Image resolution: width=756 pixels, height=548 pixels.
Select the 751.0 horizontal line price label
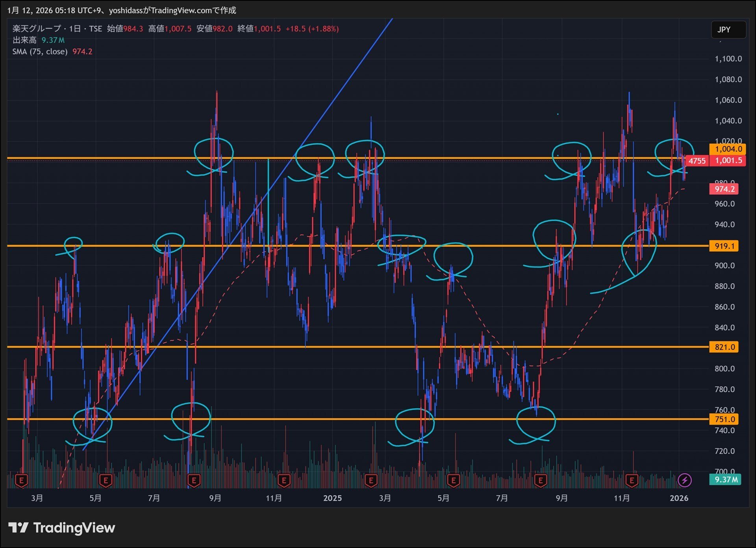click(x=724, y=419)
